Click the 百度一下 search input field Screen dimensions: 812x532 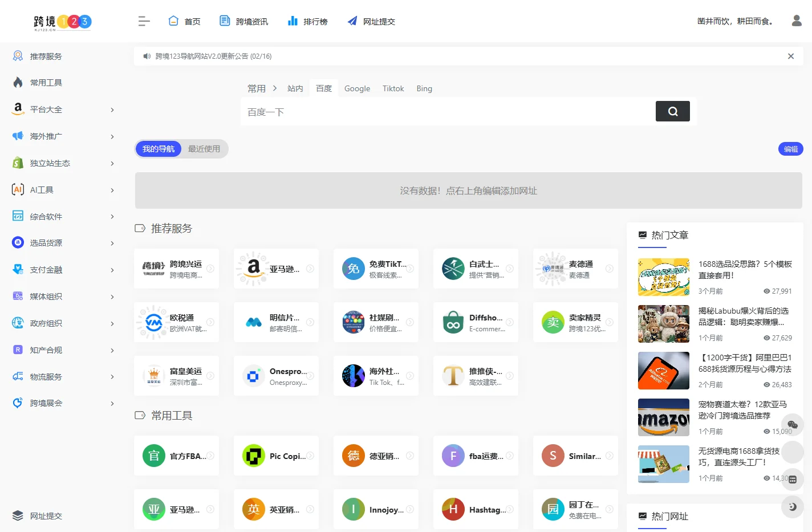(448, 112)
